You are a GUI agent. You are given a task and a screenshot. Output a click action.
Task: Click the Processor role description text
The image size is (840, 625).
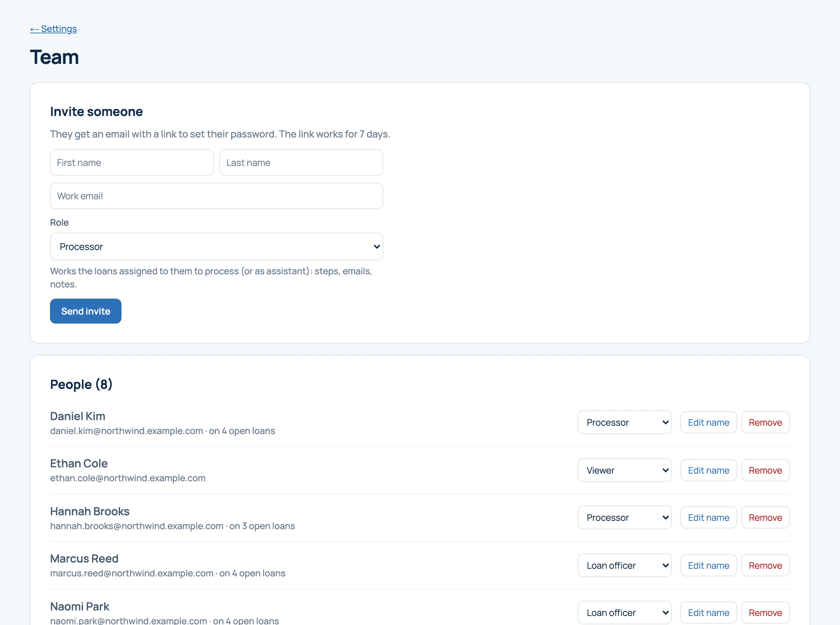(x=211, y=278)
